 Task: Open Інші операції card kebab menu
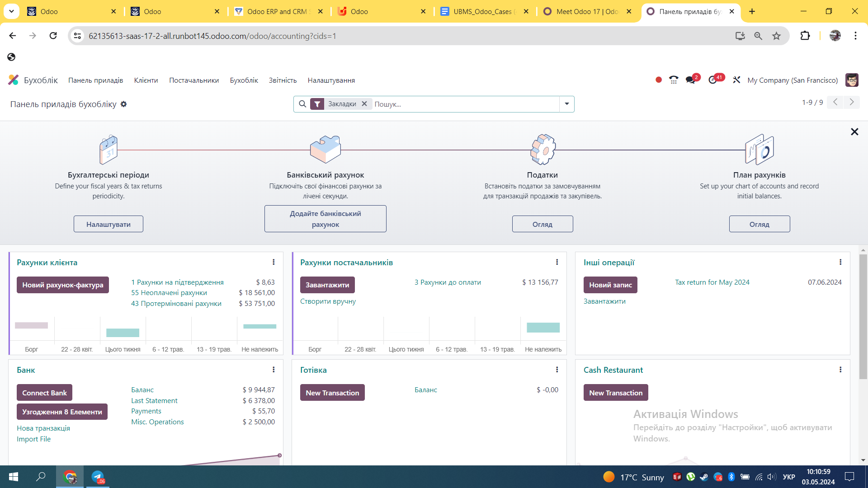pyautogui.click(x=840, y=262)
